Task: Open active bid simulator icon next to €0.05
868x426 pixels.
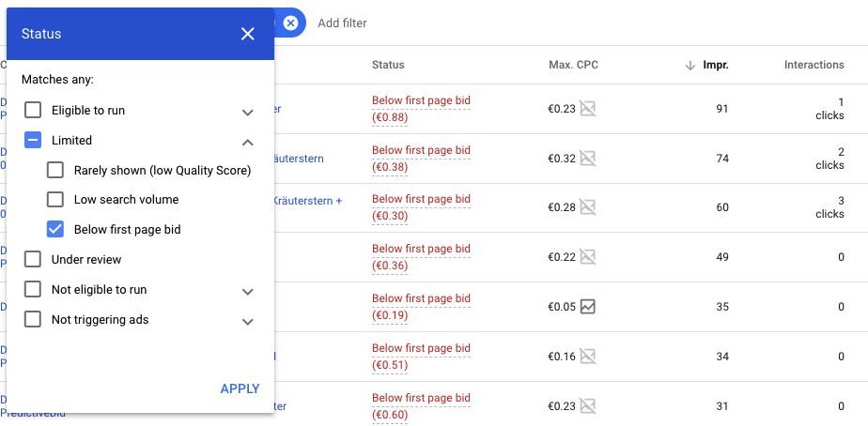Action: [x=587, y=307]
